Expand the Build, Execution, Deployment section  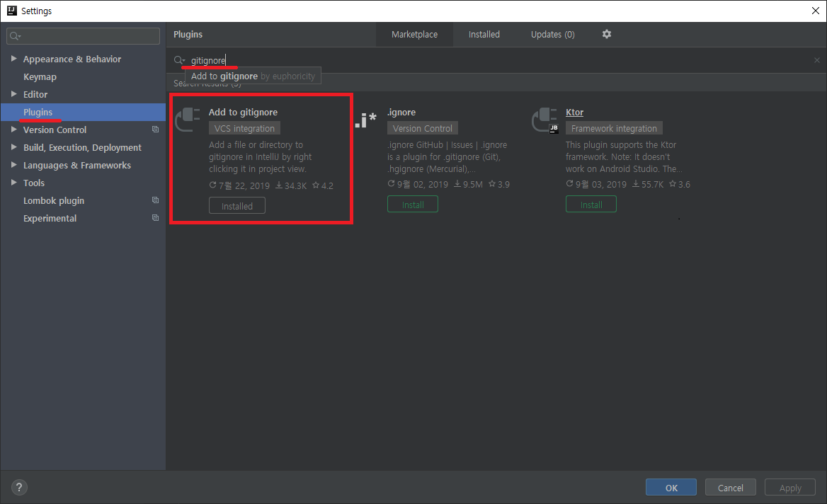(x=13, y=147)
